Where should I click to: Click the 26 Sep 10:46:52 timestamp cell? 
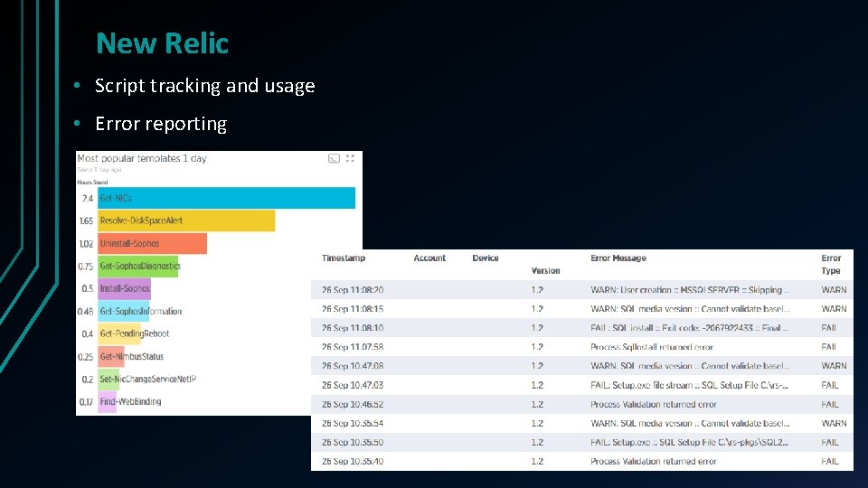click(353, 405)
